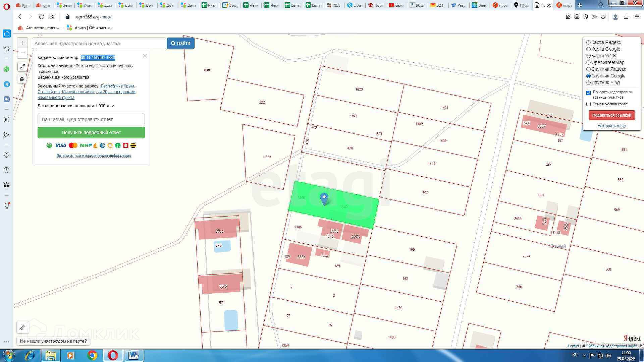The height and width of the screenshot is (362, 644).
Task: Switch to the RIES browser tab
Action: (333, 5)
